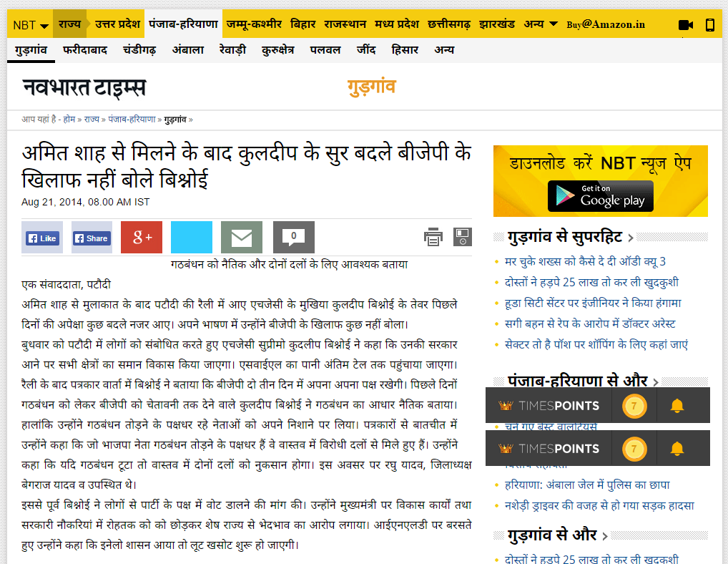Select the पलवल city tab
This screenshot has height=564, width=728.
(325, 50)
